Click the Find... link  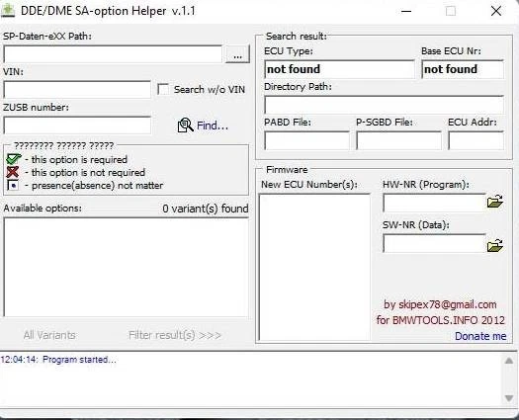tap(213, 126)
